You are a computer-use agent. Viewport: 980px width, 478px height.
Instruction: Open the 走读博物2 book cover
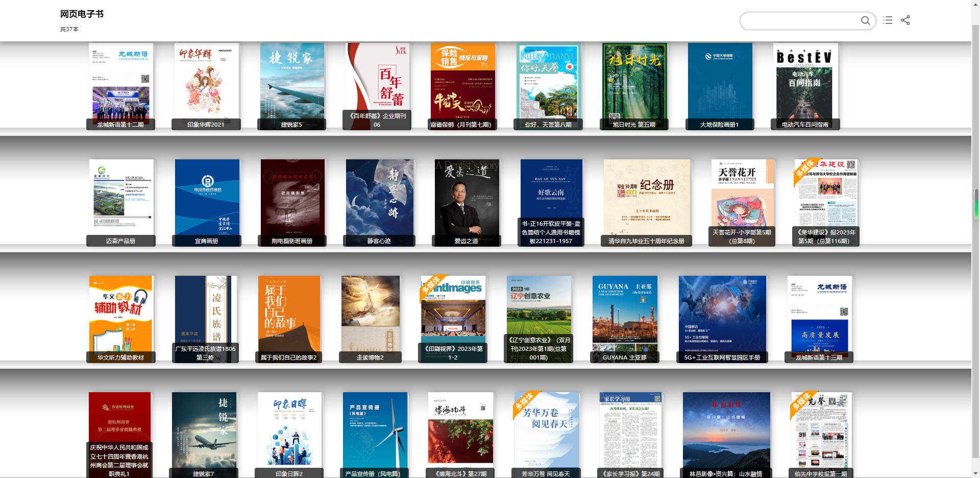371,314
